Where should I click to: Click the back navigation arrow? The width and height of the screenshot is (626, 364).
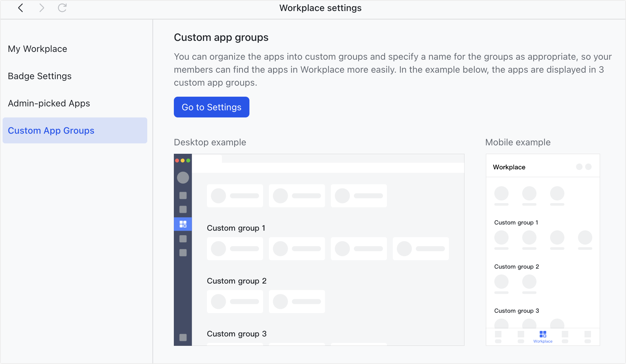coord(20,8)
